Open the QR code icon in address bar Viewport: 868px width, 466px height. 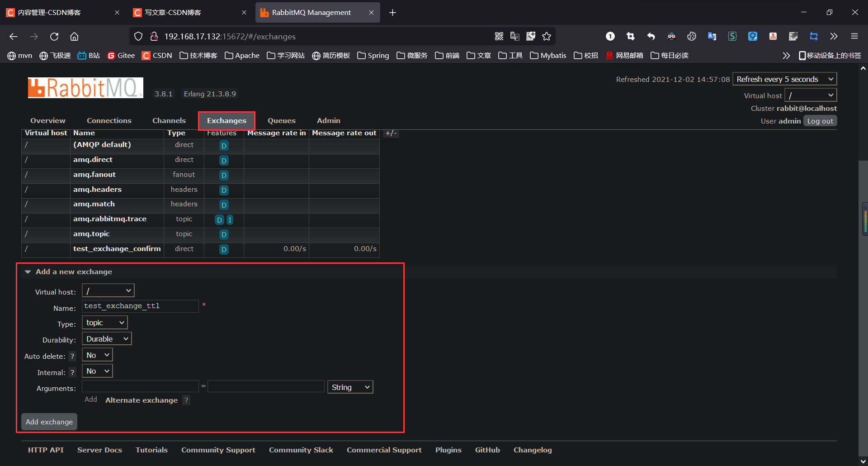point(499,37)
